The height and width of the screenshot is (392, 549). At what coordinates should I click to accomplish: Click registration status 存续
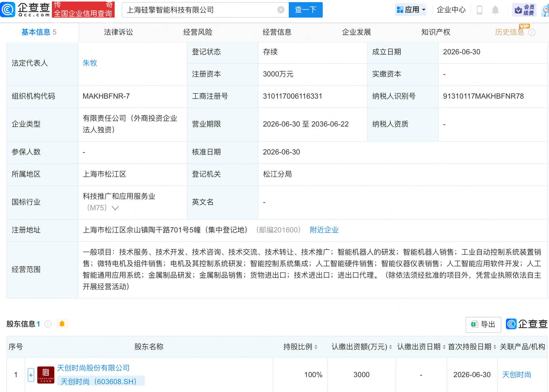[270, 52]
